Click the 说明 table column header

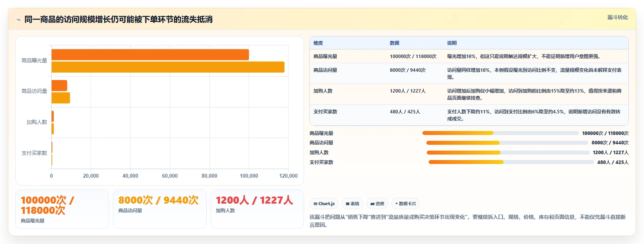point(452,43)
